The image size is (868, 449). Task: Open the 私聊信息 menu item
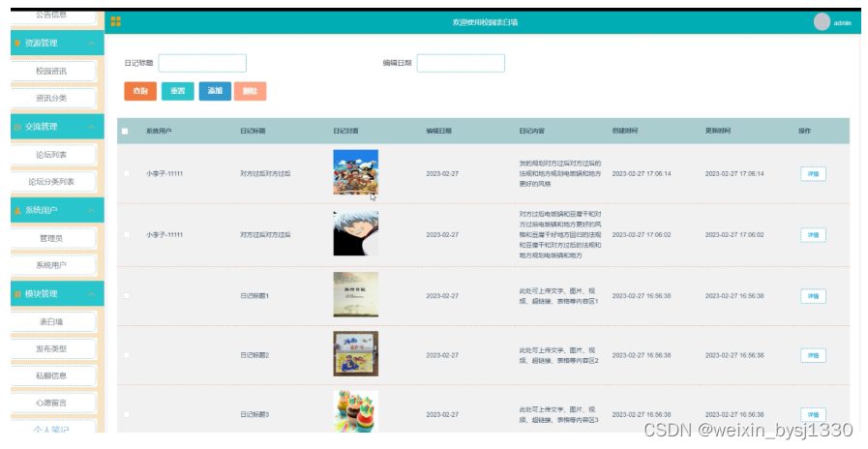53,375
